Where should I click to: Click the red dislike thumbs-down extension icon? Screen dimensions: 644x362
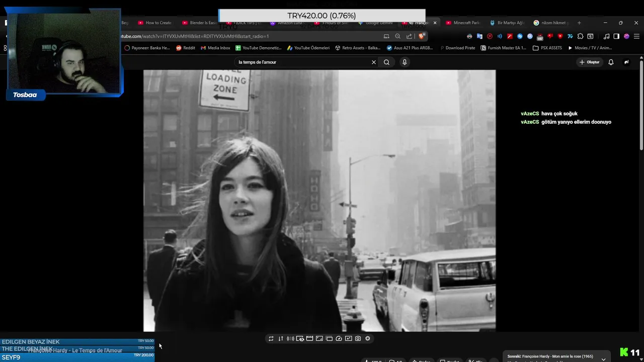(x=550, y=36)
